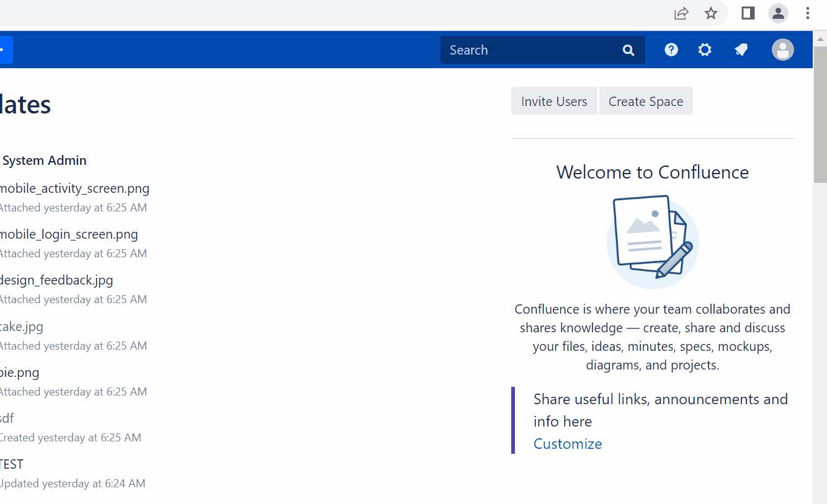Open Confluence administration via the gear icon

(x=705, y=50)
